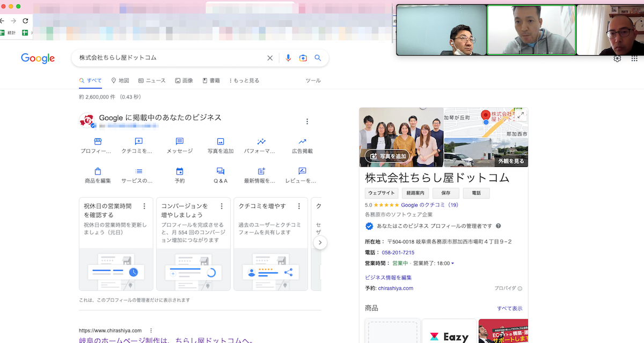Open the もっと見る more options menu
The image size is (644, 343).
click(x=244, y=80)
